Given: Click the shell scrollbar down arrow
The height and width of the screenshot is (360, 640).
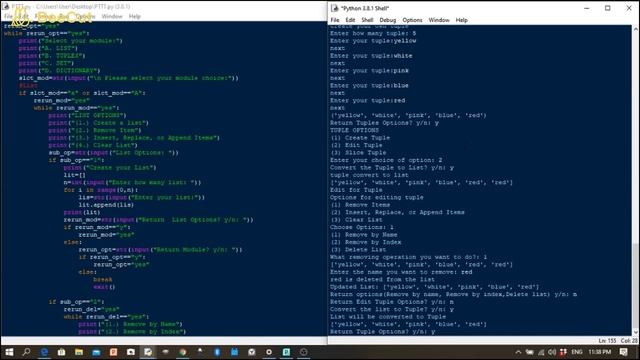Looking at the screenshot, I should tap(636, 332).
